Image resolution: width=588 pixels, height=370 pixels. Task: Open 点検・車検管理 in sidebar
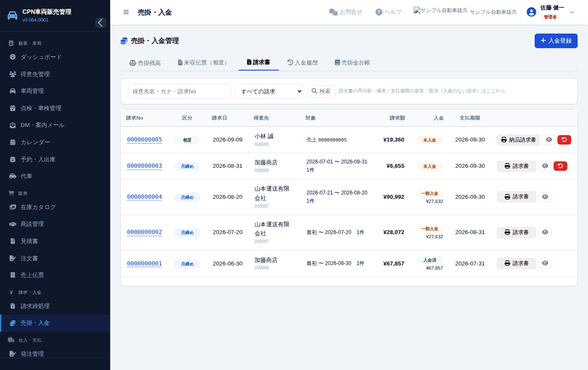point(55,108)
